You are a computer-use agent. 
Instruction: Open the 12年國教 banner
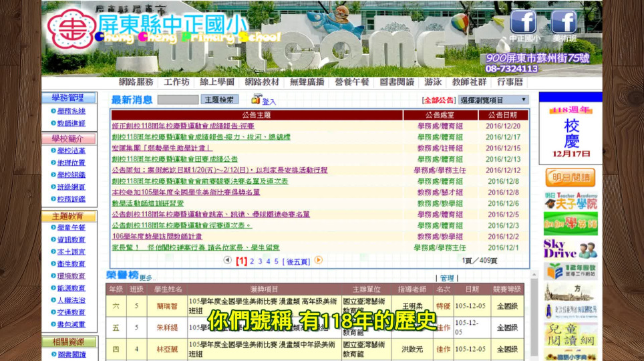[x=571, y=271]
